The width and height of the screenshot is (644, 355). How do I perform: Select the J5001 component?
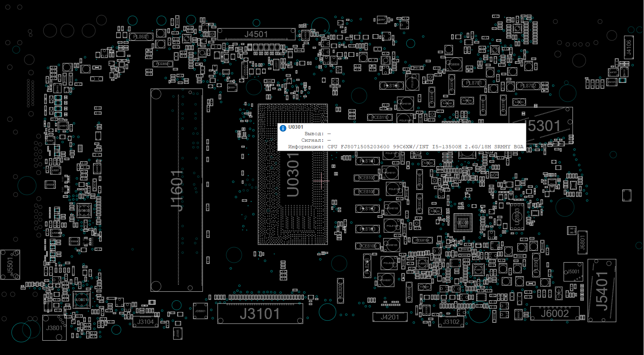573,272
